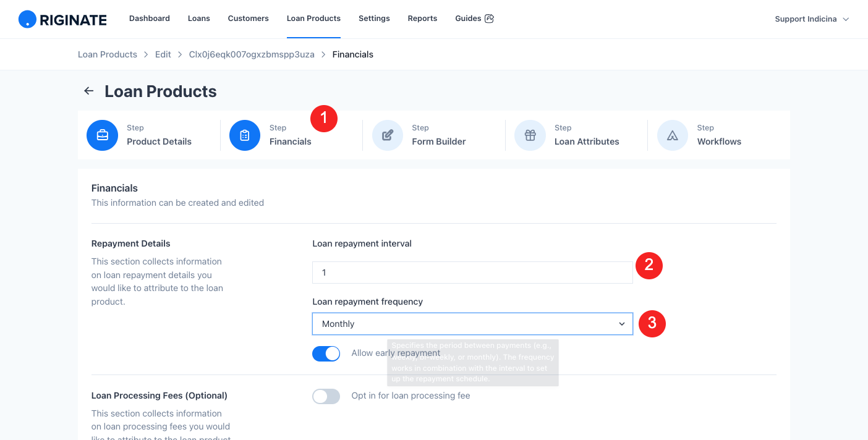
Task: Open the Loan repayment frequency dropdown
Action: point(472,324)
